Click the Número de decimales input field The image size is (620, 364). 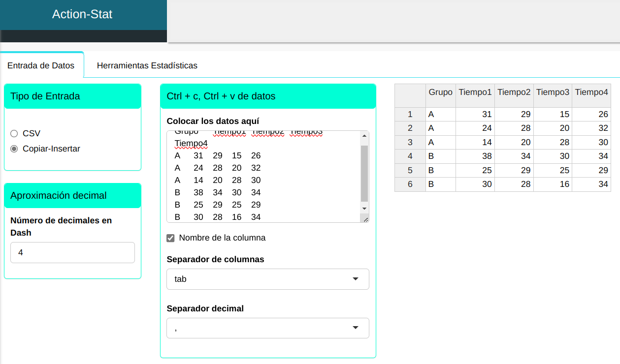point(72,252)
